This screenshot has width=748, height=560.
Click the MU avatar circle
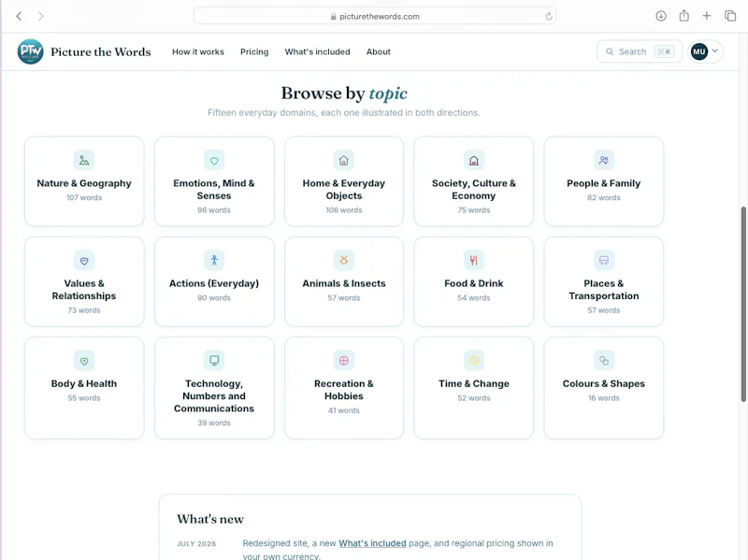click(699, 51)
